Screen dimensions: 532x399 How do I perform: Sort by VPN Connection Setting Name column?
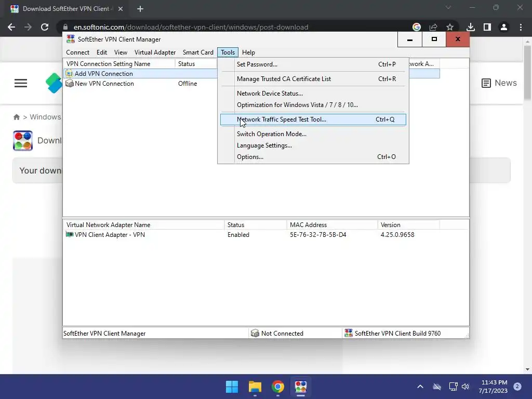[119, 64]
